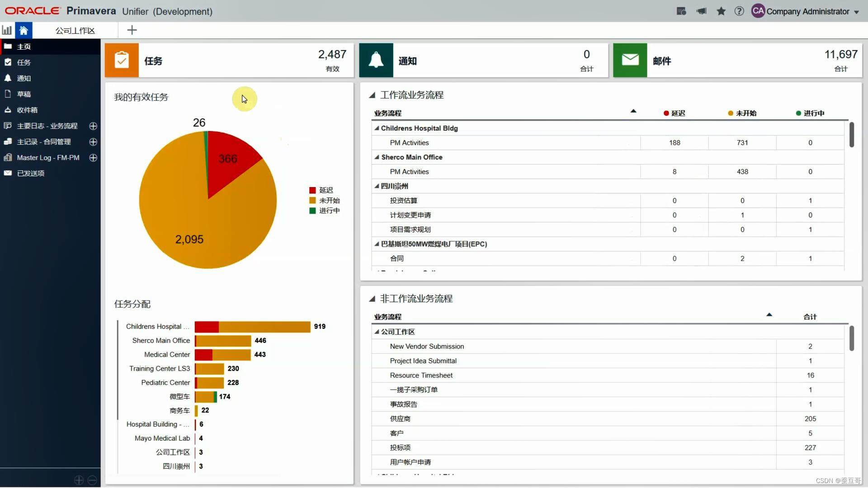The height and width of the screenshot is (488, 868).
Task: Open 供应商 row with 205
Action: tap(608, 418)
